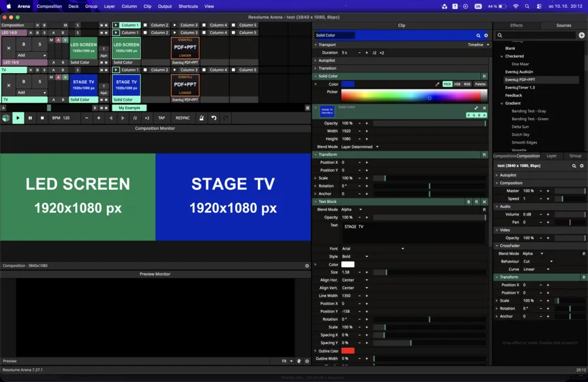Open the Composition menu in the menu bar
The width and height of the screenshot is (588, 382).
49,7
